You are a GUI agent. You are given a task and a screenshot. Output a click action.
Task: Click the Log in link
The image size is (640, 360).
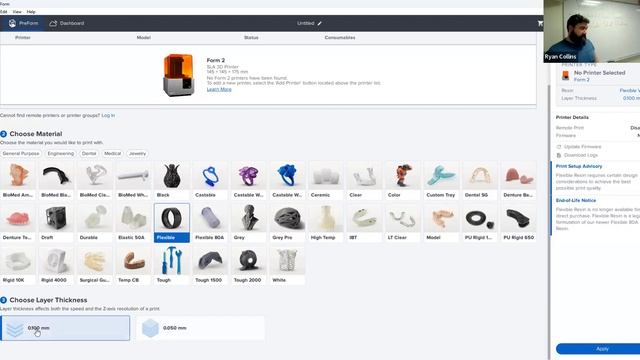pos(108,116)
